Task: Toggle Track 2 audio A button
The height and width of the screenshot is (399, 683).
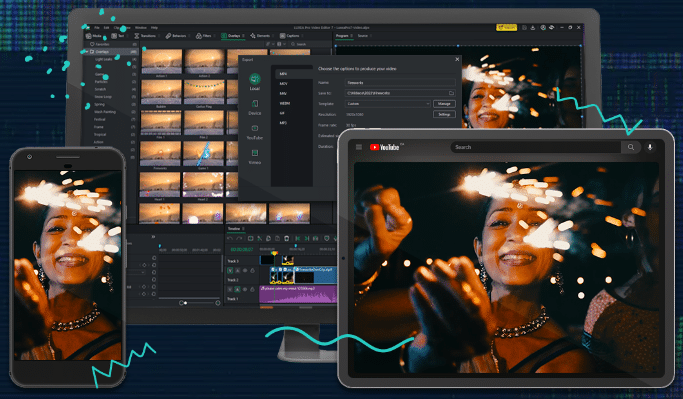Action: coord(237,271)
